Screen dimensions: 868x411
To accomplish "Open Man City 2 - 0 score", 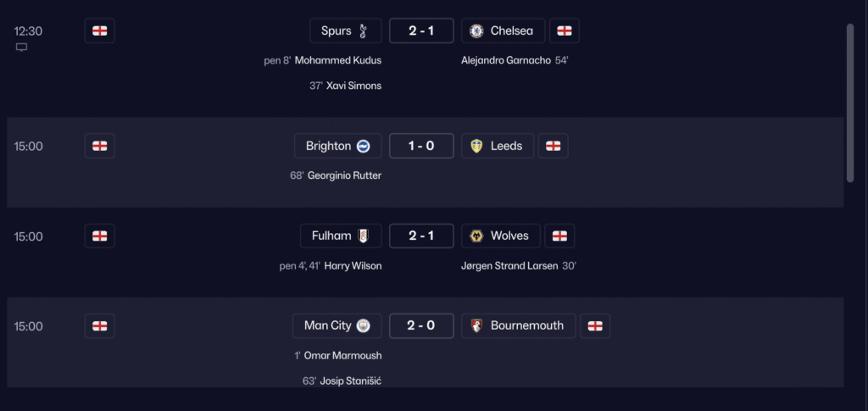I will coord(421,325).
